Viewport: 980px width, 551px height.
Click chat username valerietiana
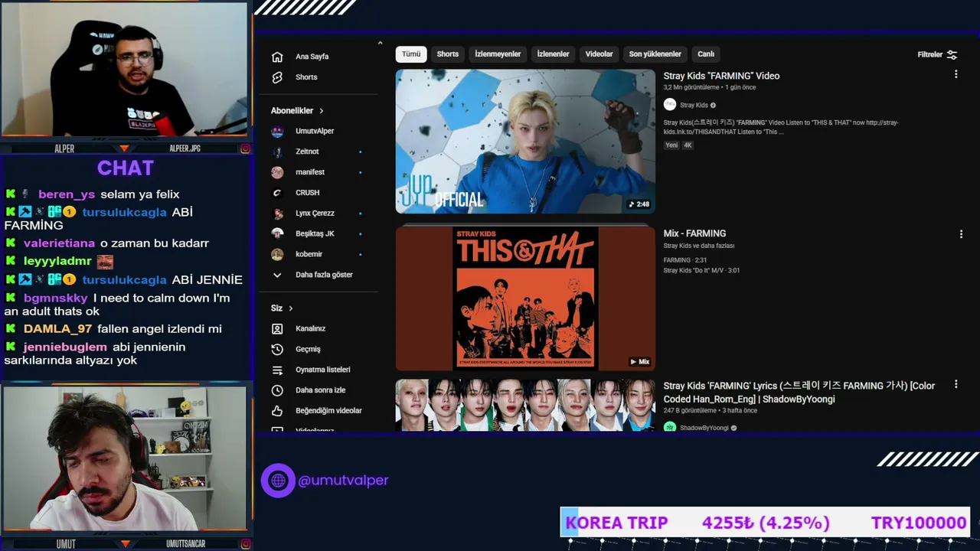click(59, 243)
